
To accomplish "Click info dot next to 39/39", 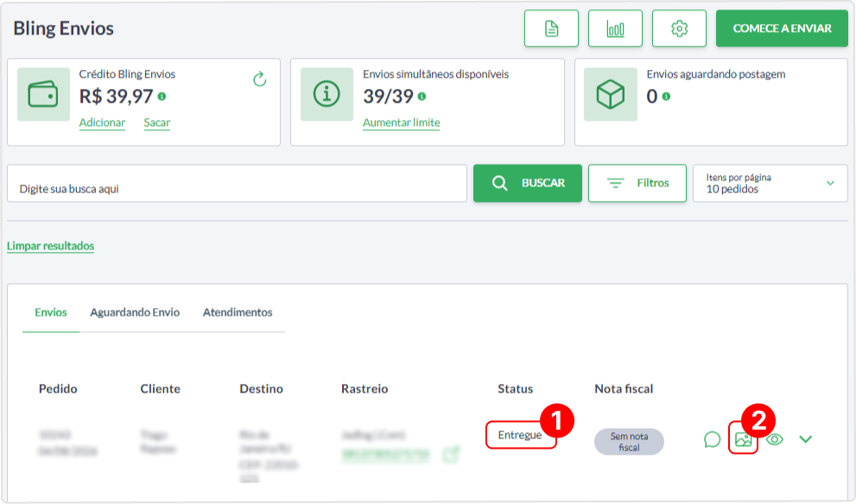I will [x=422, y=97].
